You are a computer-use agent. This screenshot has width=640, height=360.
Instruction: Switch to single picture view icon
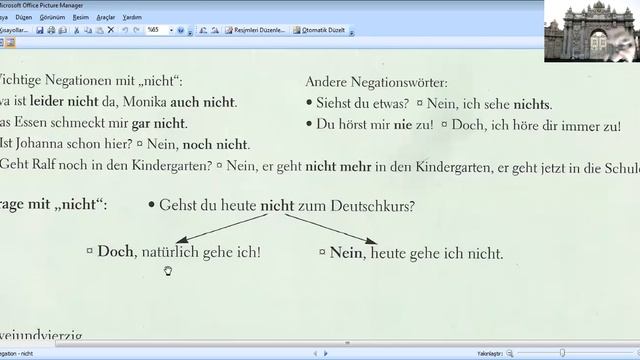pos(10,42)
